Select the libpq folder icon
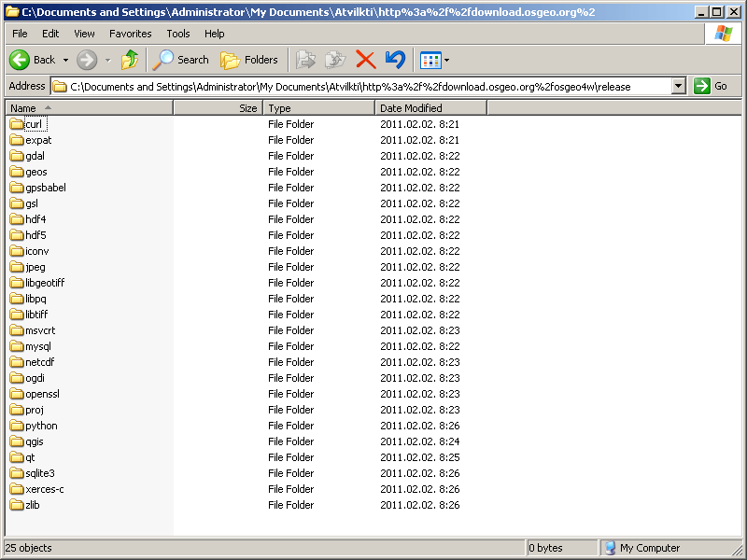 (16, 299)
